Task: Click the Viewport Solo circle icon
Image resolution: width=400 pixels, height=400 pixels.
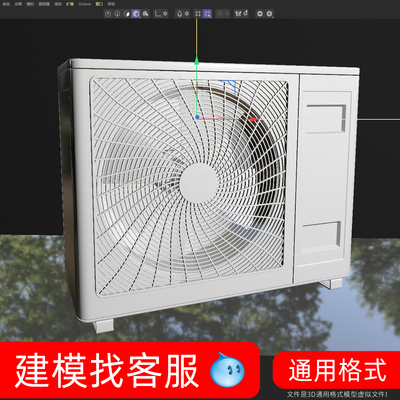Action: tap(260, 14)
